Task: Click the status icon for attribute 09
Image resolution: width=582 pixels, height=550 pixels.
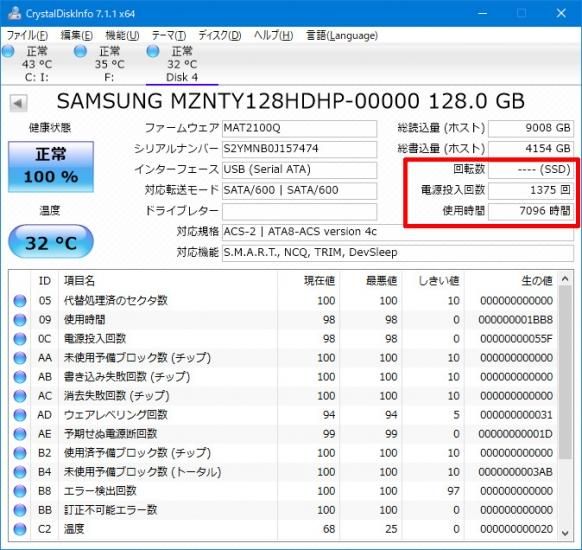Action: [x=20, y=320]
